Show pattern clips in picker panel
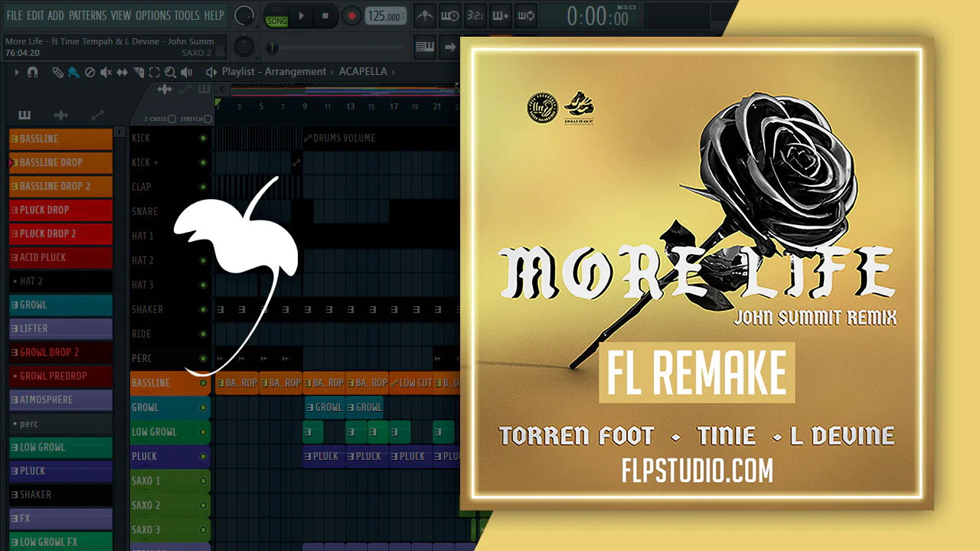This screenshot has height=551, width=980. point(24,115)
